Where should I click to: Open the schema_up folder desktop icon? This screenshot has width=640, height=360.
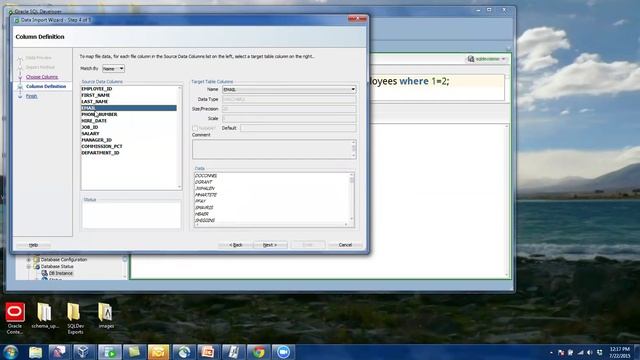pos(44,316)
